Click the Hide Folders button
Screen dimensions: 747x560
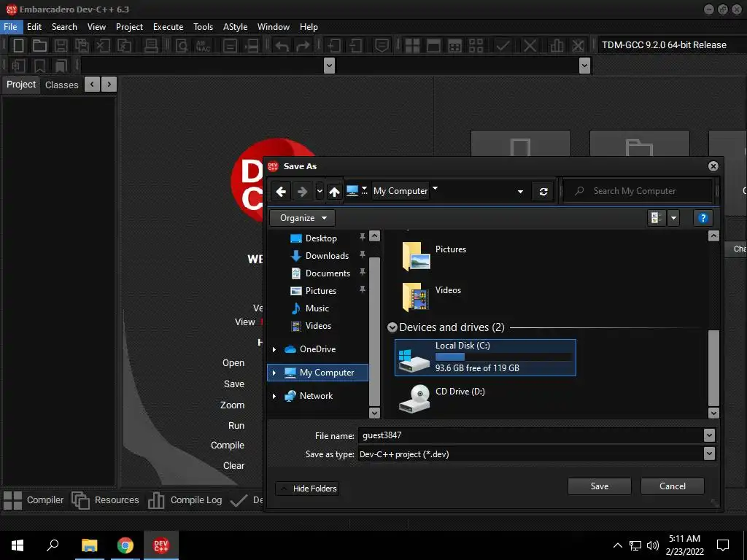(x=308, y=489)
